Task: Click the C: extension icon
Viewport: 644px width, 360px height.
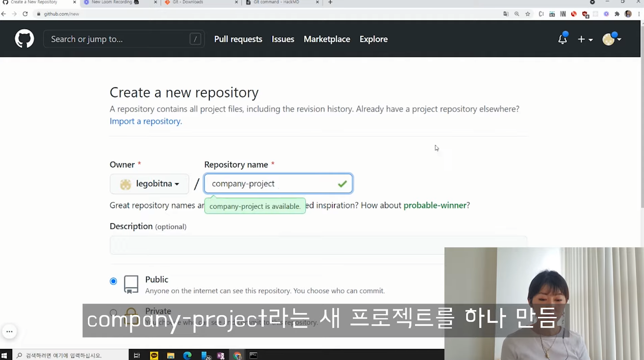Action: 541,14
